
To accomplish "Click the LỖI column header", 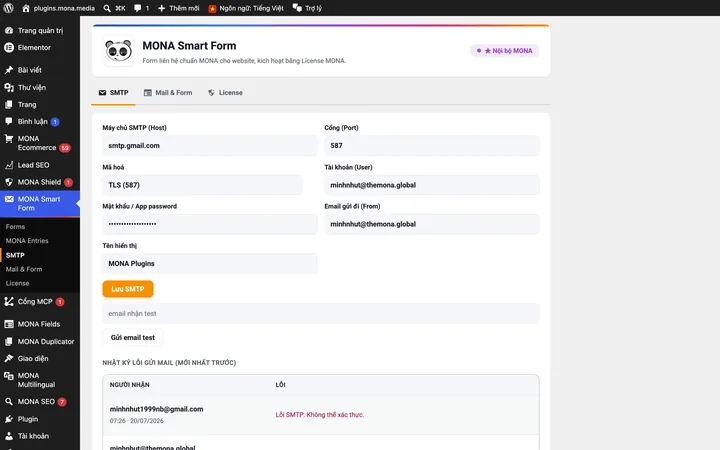I will 281,385.
